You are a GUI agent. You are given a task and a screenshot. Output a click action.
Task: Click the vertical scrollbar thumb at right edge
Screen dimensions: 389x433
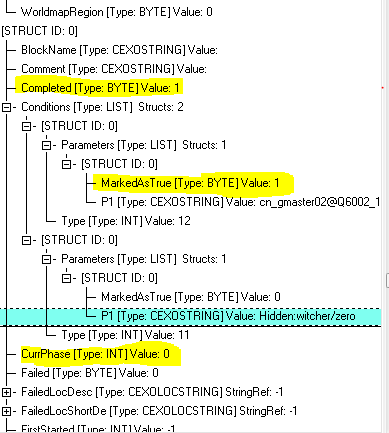click(x=387, y=280)
